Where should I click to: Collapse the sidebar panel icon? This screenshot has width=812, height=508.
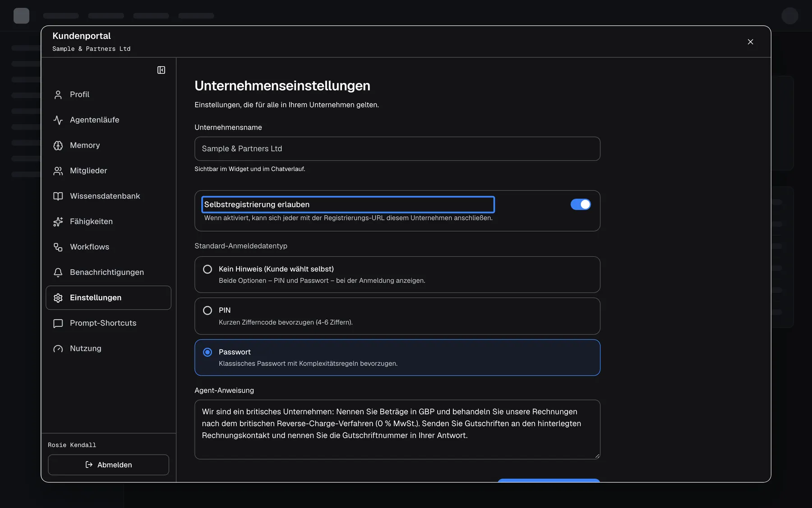click(161, 70)
